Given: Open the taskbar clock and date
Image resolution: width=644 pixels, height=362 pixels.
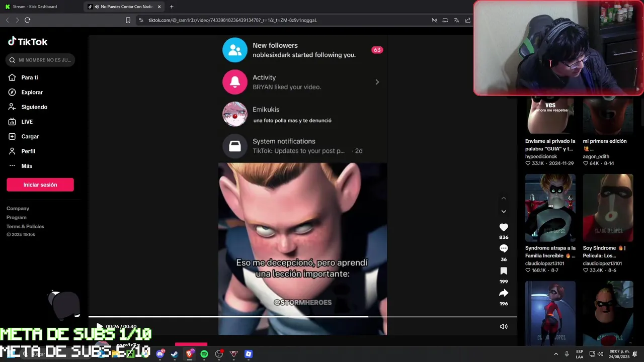Looking at the screenshot, I should click(619, 354).
